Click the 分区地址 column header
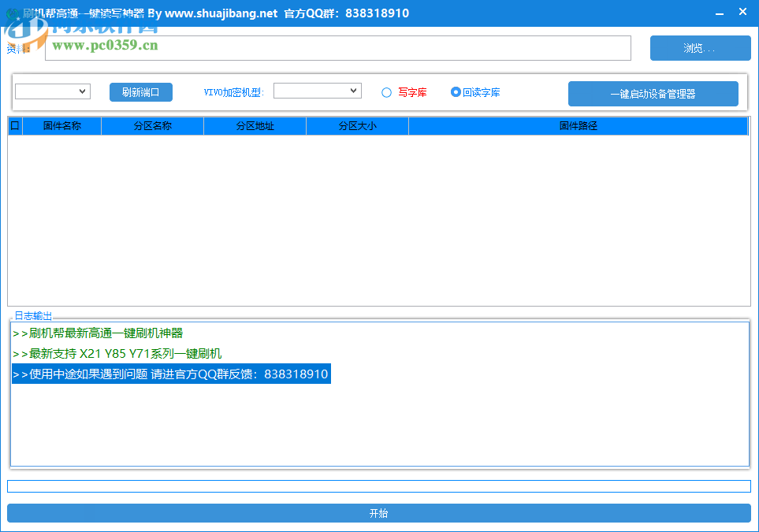Viewport: 759px width, 532px height. point(255,126)
